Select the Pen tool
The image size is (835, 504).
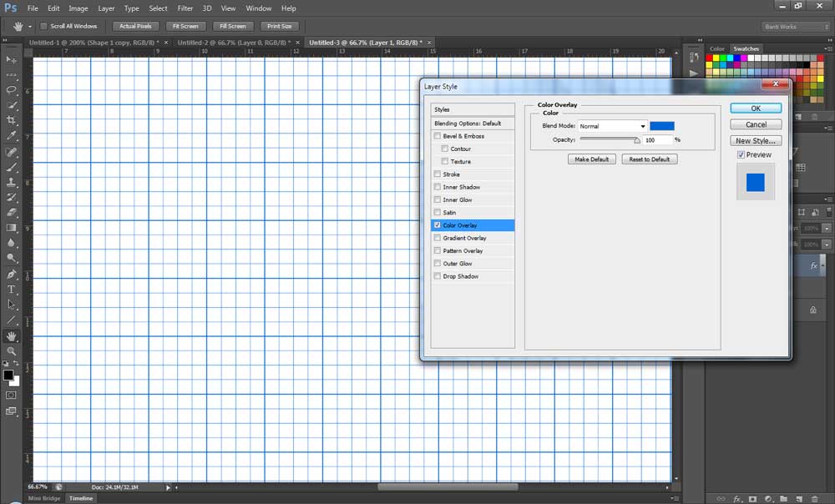tap(12, 274)
